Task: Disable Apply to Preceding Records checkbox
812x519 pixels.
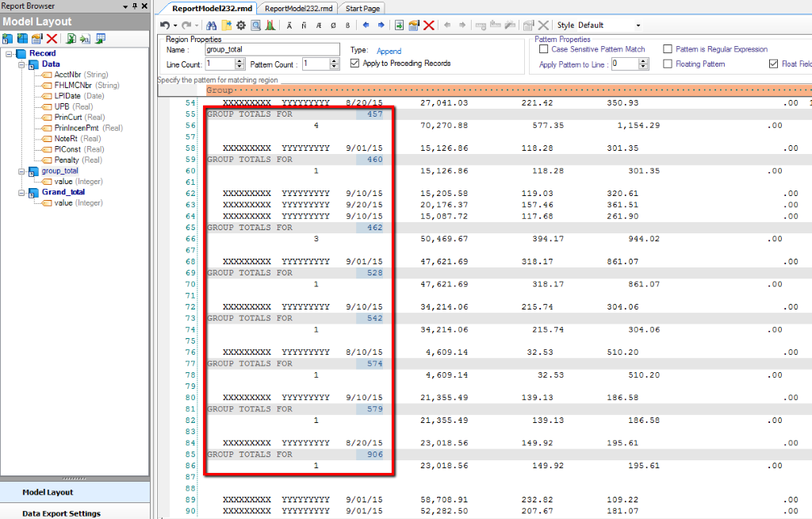Action: (x=355, y=63)
